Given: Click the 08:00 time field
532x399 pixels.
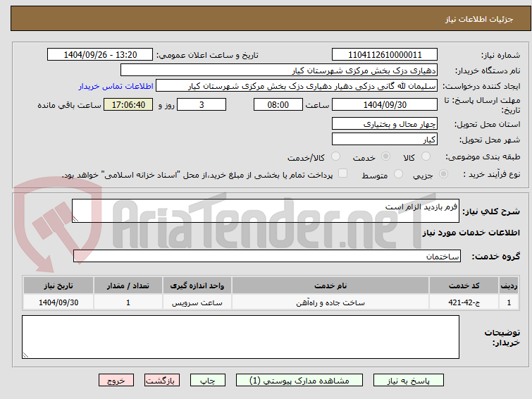Looking at the screenshot, I should click(x=278, y=104).
